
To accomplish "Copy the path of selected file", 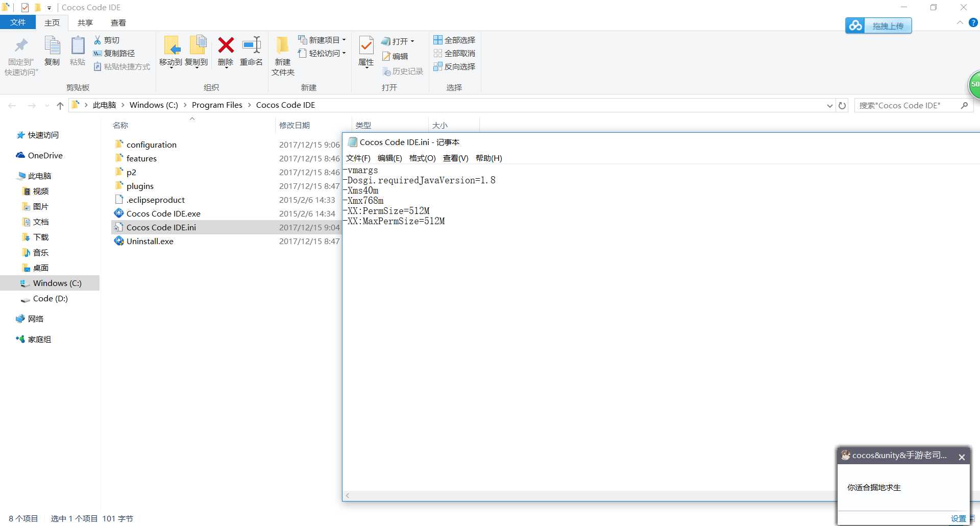I will [114, 53].
